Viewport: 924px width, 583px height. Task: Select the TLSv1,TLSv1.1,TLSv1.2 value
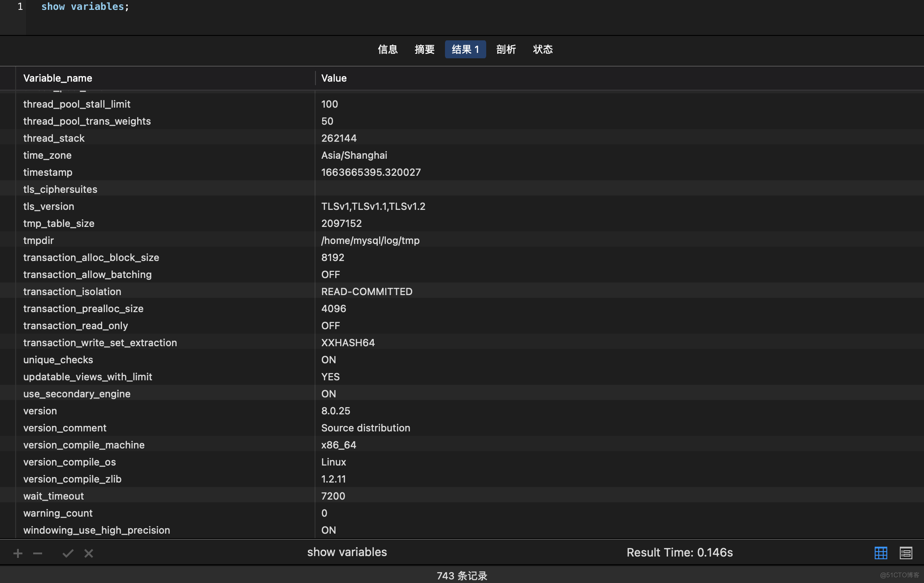click(373, 206)
